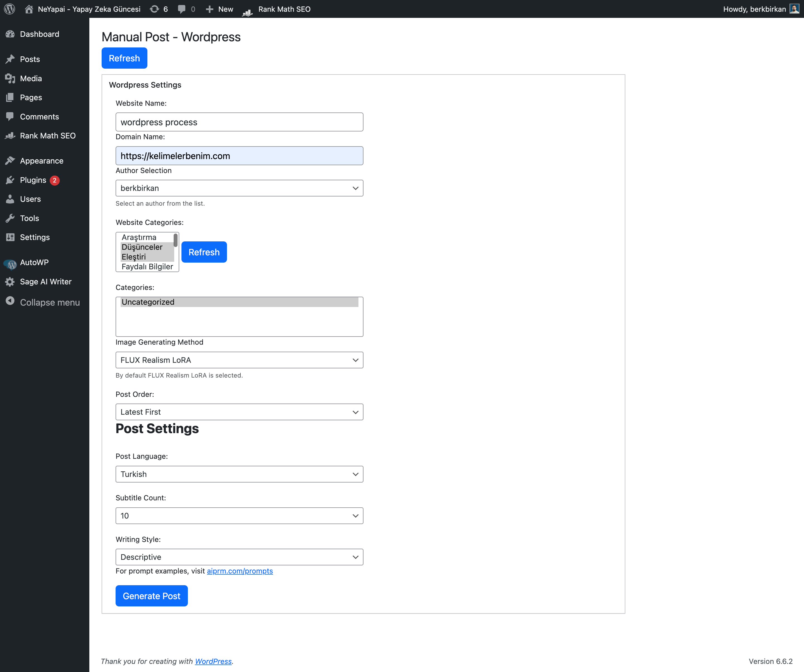The width and height of the screenshot is (804, 672).
Task: Open the Author Selection dropdown
Action: [239, 188]
